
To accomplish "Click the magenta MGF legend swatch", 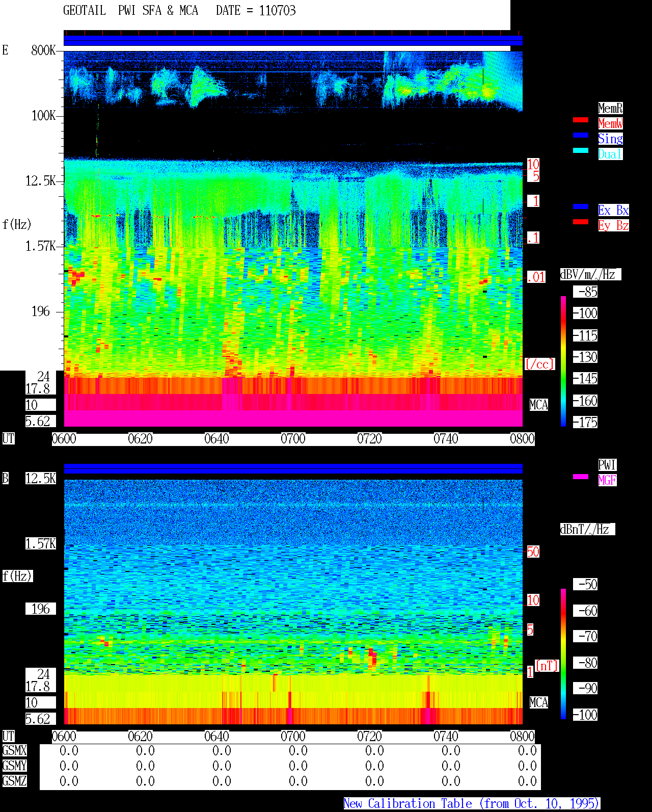I will [581, 477].
